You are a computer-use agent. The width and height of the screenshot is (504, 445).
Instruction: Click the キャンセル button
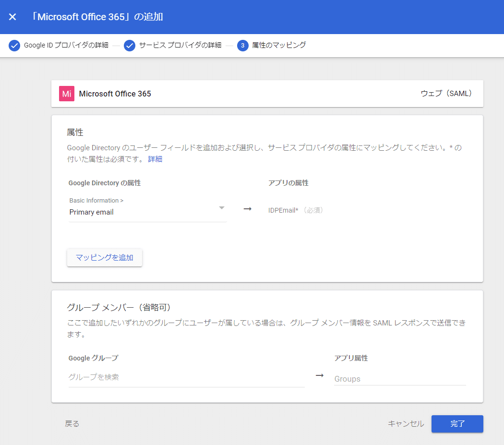pos(406,424)
